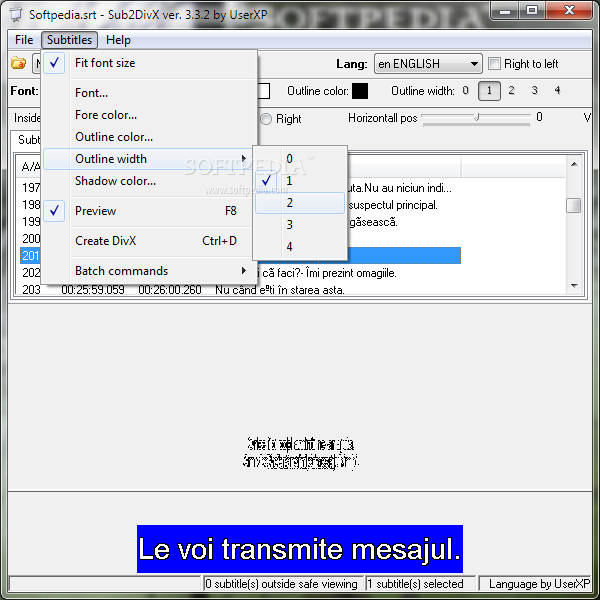Set toolbar outline width to 4
600x600 pixels.
pyautogui.click(x=558, y=91)
